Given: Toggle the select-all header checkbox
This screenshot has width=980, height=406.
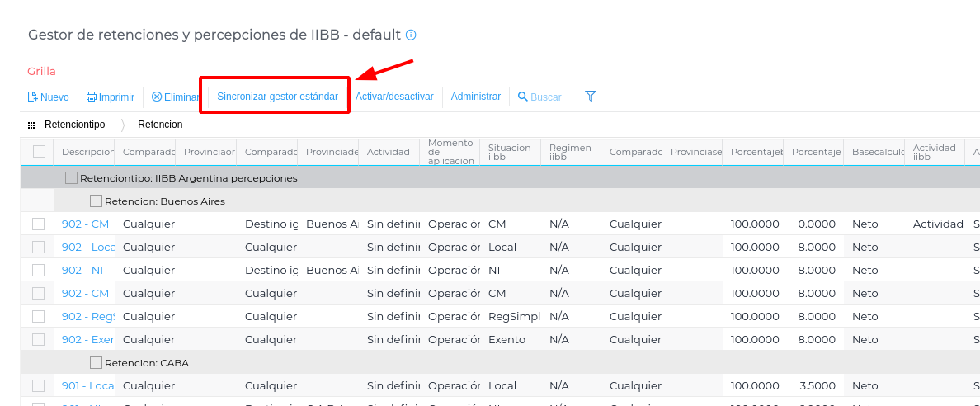Looking at the screenshot, I should 39,151.
